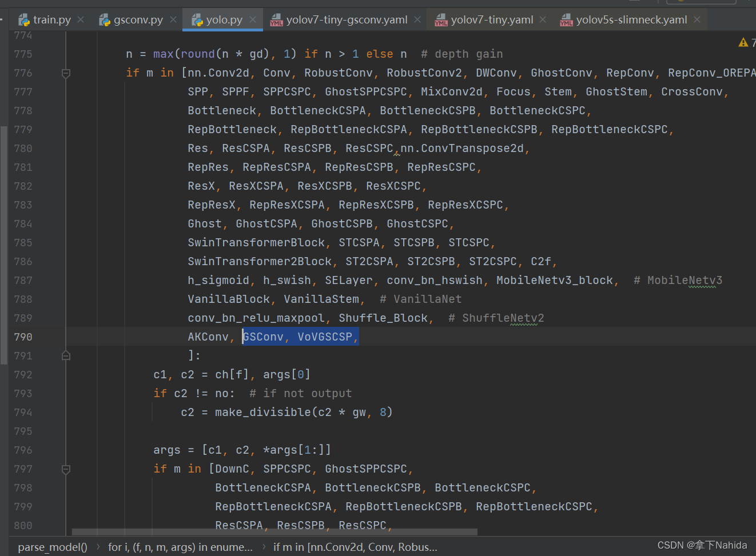Click RepBottleneckCSPA on line 779

pos(349,130)
